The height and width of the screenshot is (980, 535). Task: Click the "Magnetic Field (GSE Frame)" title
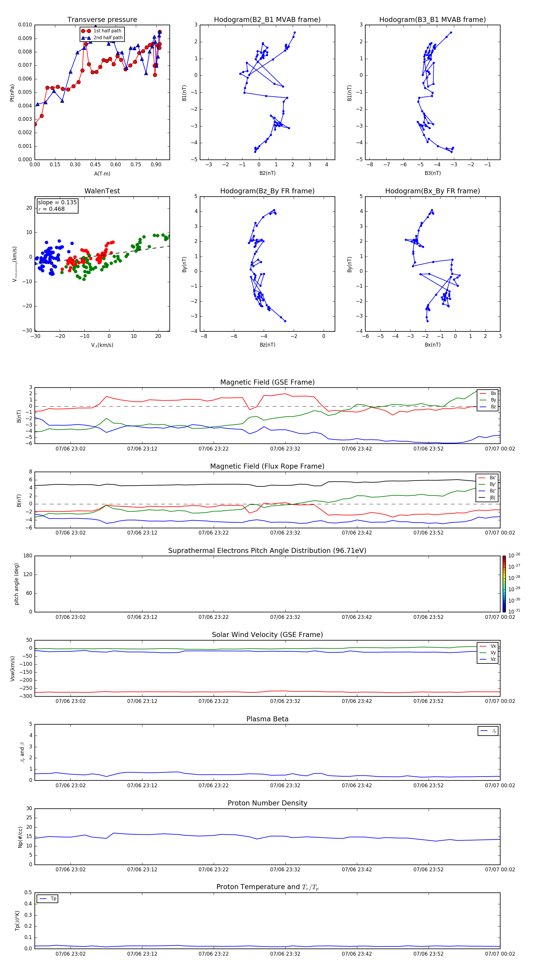pyautogui.click(x=267, y=382)
